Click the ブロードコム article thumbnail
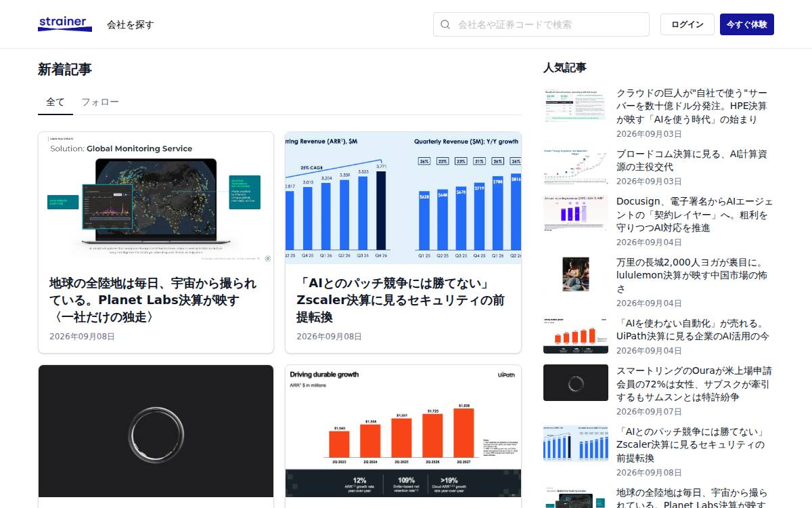The width and height of the screenshot is (812, 508). click(x=576, y=167)
